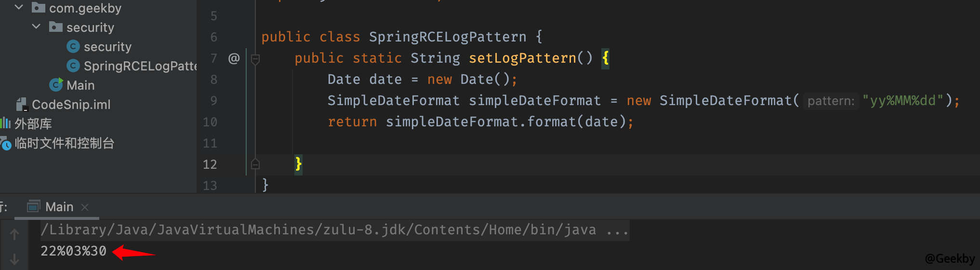The width and height of the screenshot is (980, 270).
Task: Click the com.geekby package folder icon
Action: click(x=38, y=7)
